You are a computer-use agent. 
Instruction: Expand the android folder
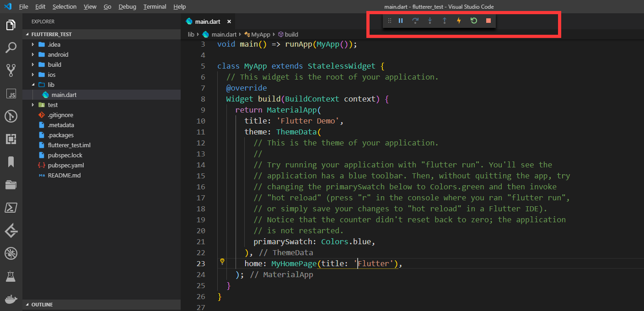click(58, 54)
